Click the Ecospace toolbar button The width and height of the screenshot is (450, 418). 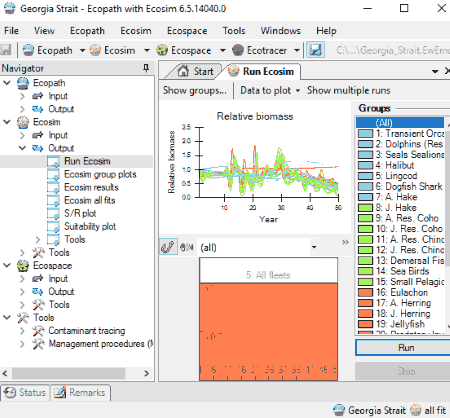(x=184, y=50)
